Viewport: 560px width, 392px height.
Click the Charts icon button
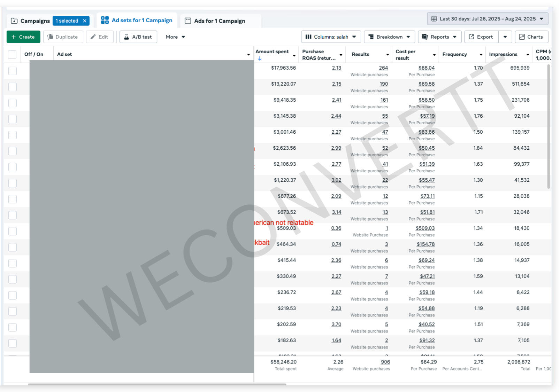522,37
